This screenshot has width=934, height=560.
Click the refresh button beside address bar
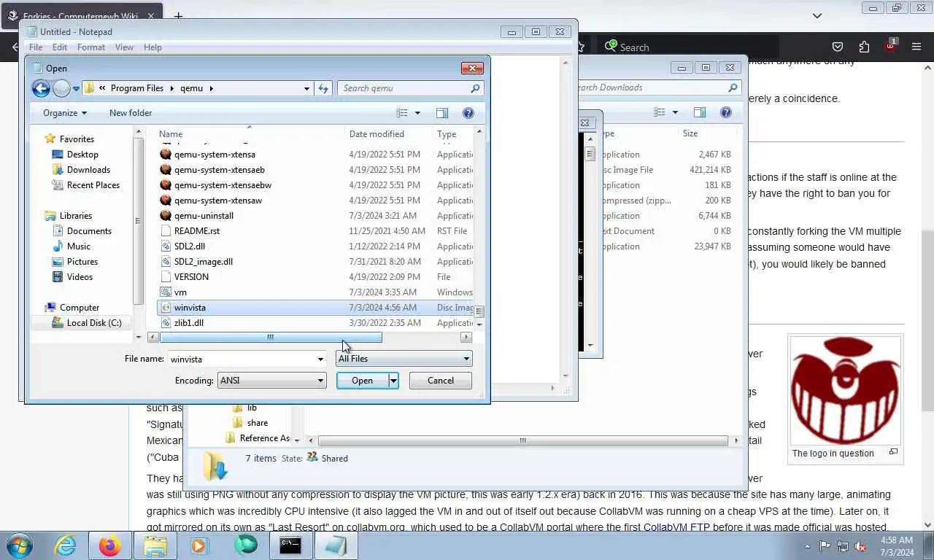click(323, 88)
